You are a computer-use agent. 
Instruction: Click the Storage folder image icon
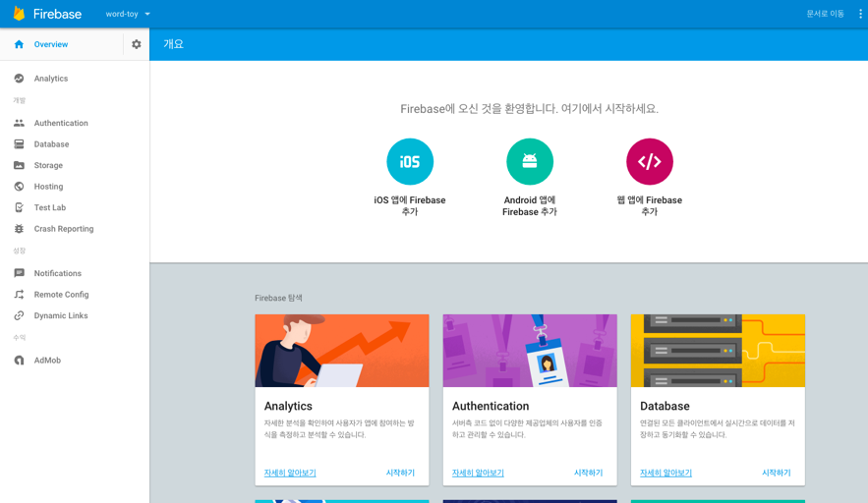[19, 165]
